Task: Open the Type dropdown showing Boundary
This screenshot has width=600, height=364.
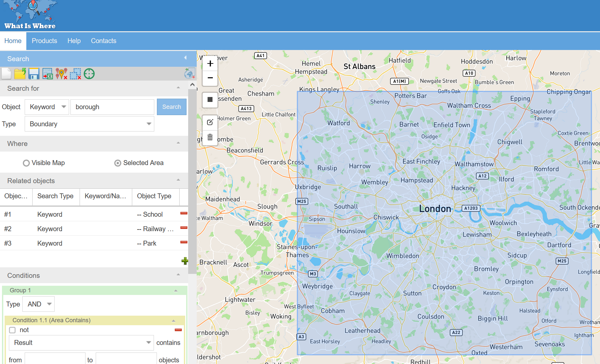Action: coord(89,124)
